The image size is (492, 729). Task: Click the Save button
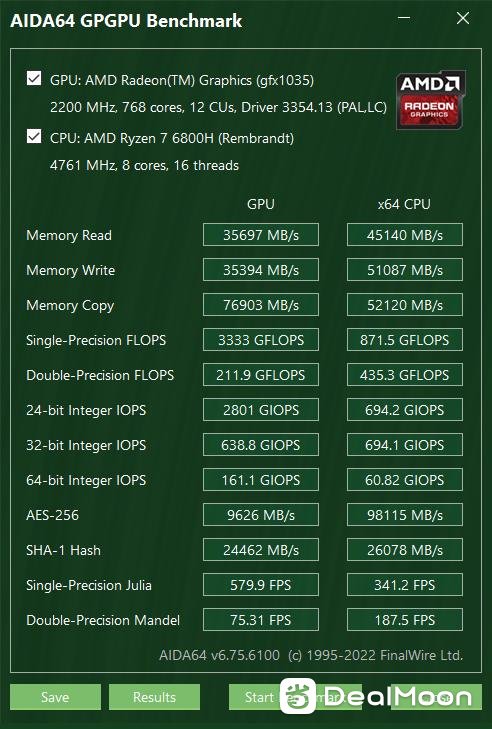(55, 696)
